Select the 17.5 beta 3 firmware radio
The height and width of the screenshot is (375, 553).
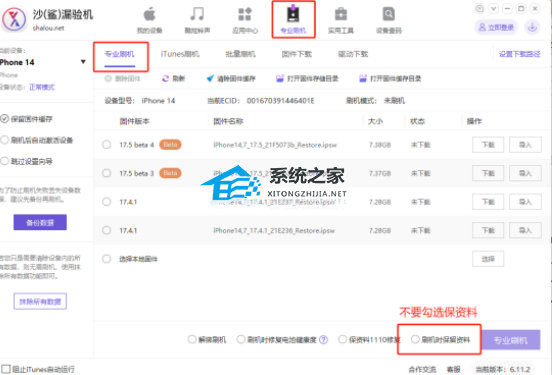[x=107, y=173]
